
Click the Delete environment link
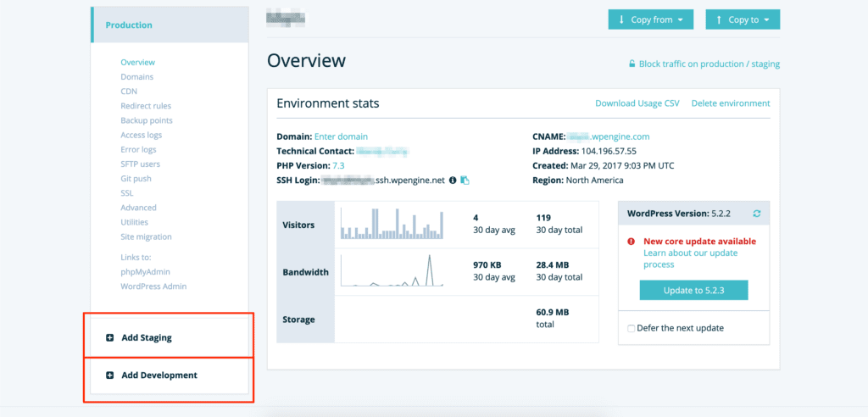(730, 103)
